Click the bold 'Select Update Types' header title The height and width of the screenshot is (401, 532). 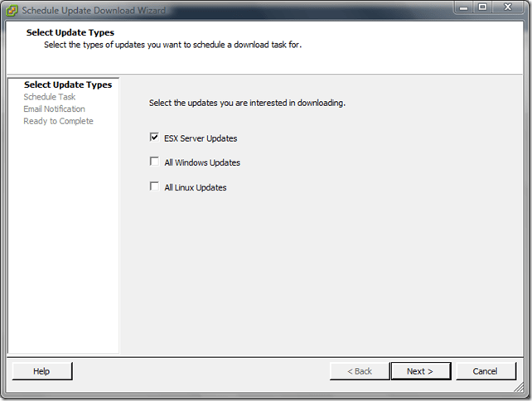pyautogui.click(x=70, y=32)
